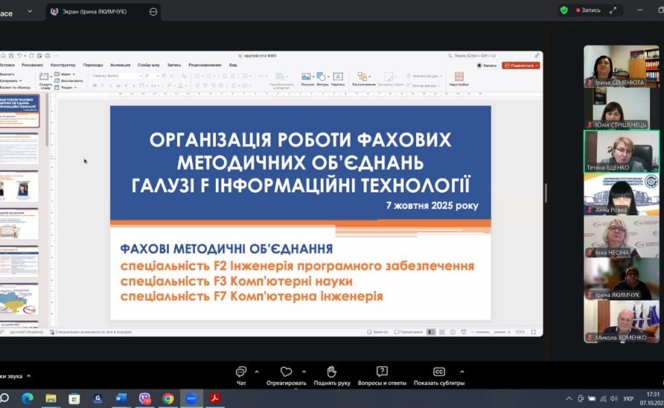The height and width of the screenshot is (408, 664).
Task: Click the presentation zoom slider
Action: click(495, 332)
